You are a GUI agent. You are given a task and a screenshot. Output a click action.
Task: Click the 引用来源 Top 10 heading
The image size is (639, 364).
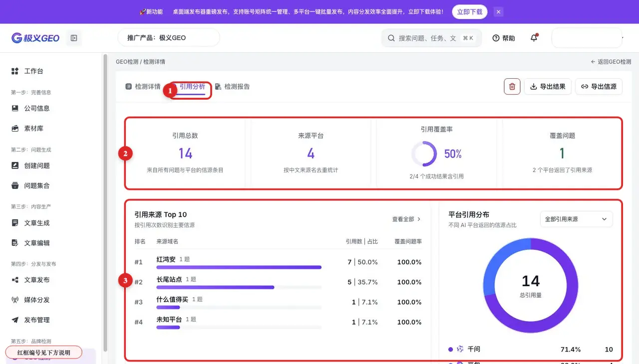[160, 214]
